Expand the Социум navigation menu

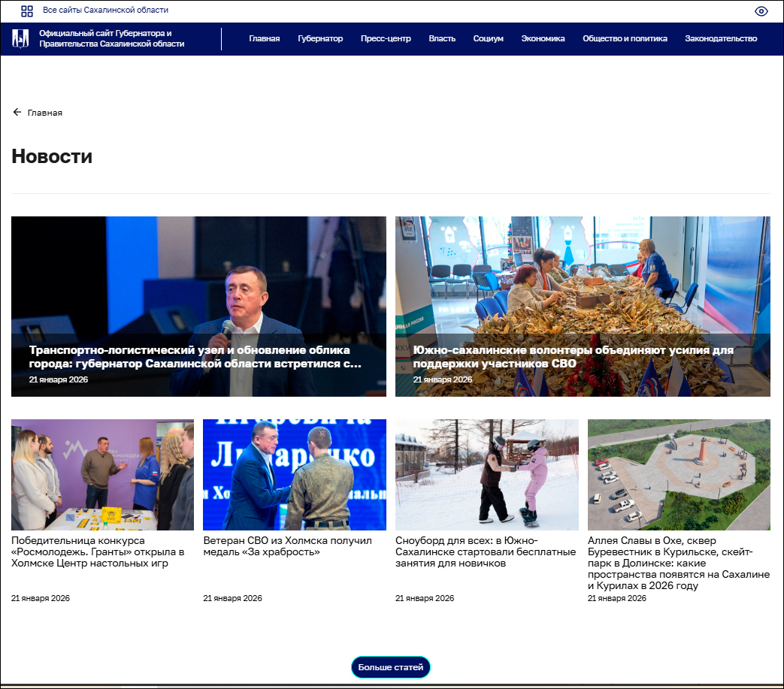pos(488,39)
